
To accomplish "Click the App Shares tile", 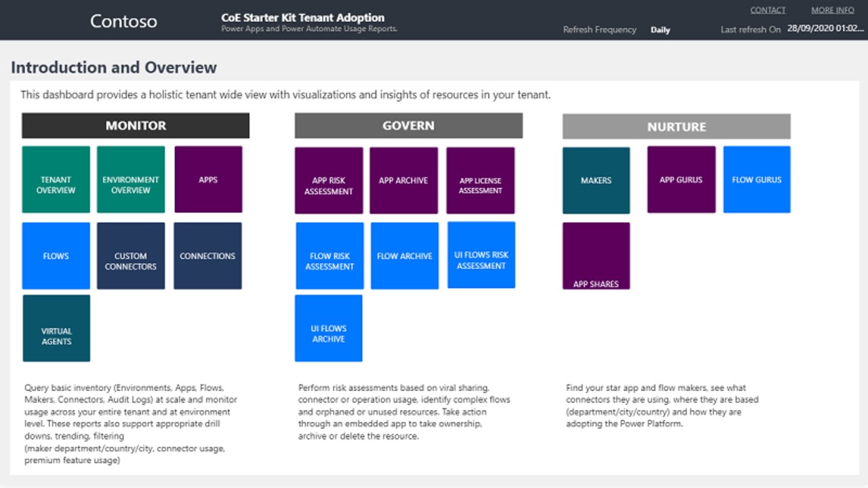I will (x=596, y=256).
